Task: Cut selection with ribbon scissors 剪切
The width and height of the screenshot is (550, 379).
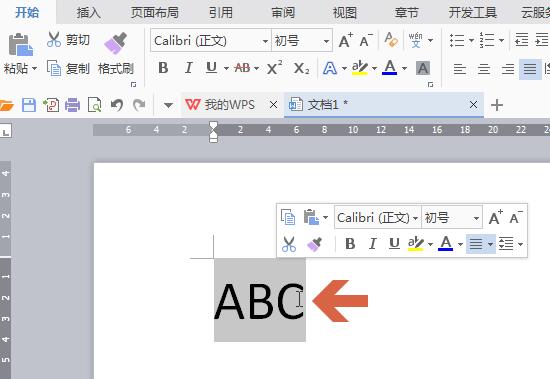Action: 68,40
